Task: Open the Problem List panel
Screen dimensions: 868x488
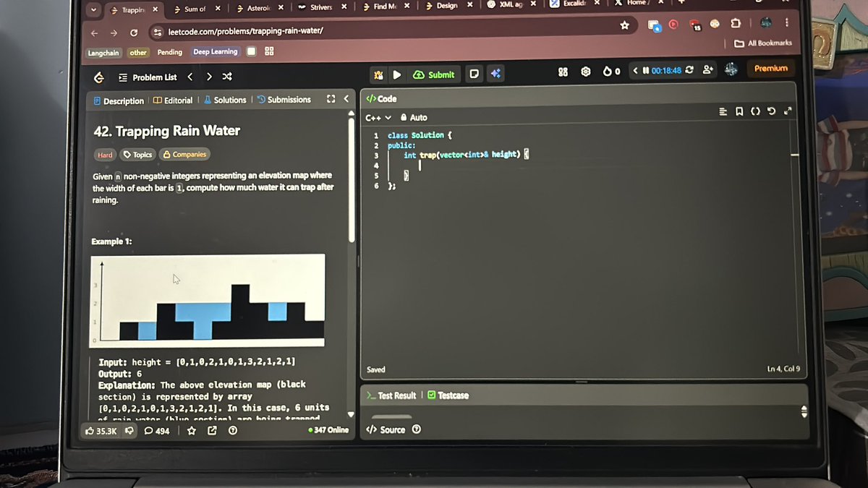Action: [x=148, y=77]
